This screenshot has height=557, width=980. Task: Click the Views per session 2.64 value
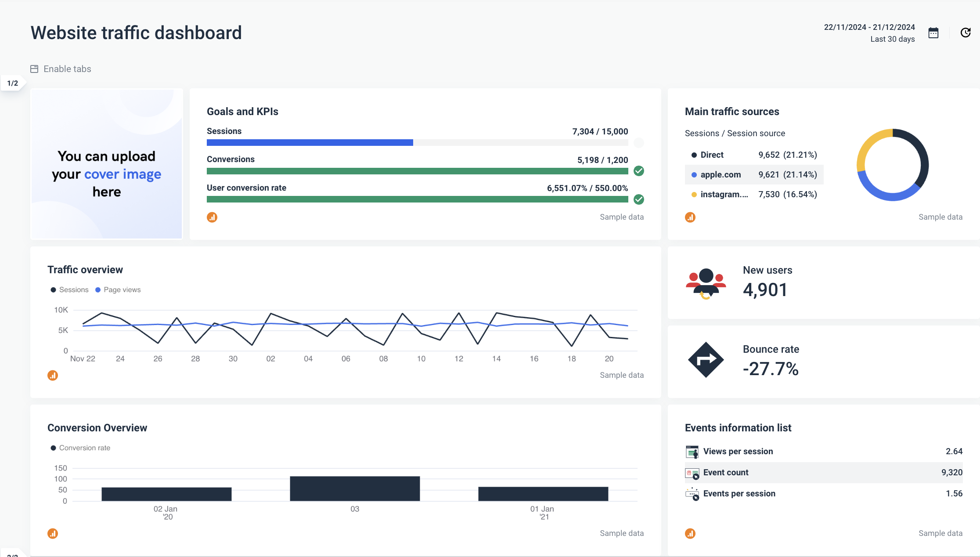click(x=954, y=452)
